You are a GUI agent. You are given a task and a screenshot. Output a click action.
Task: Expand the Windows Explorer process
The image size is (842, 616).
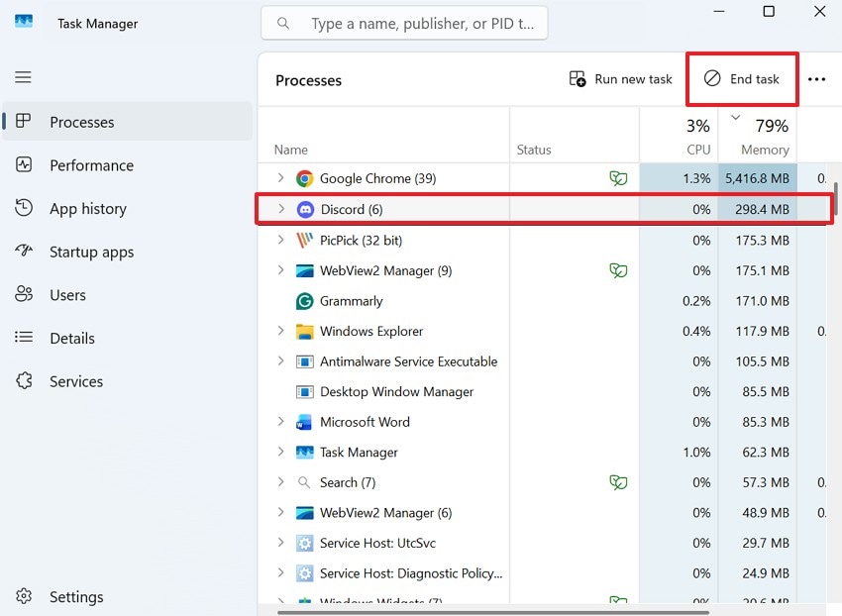click(280, 331)
